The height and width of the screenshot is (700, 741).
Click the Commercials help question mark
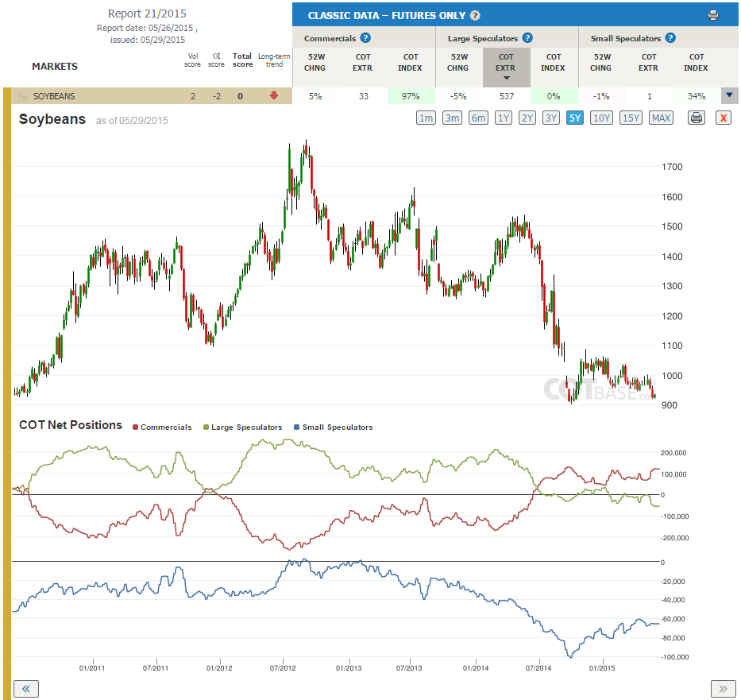click(365, 38)
